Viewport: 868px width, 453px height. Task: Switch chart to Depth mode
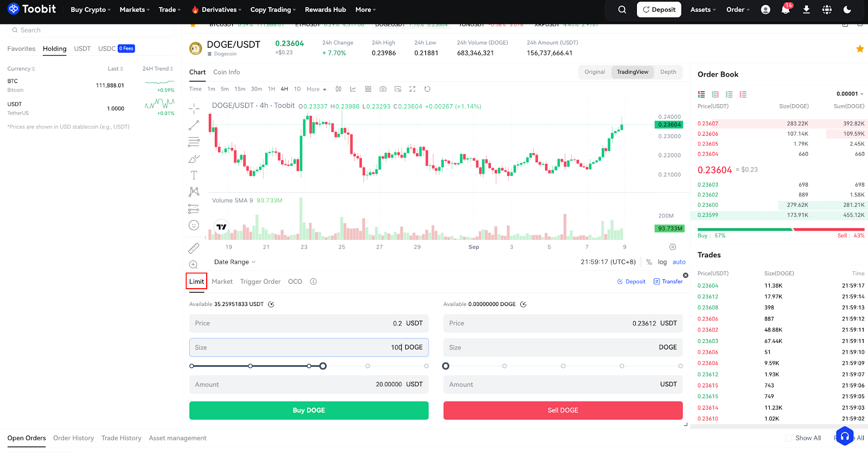tap(668, 72)
